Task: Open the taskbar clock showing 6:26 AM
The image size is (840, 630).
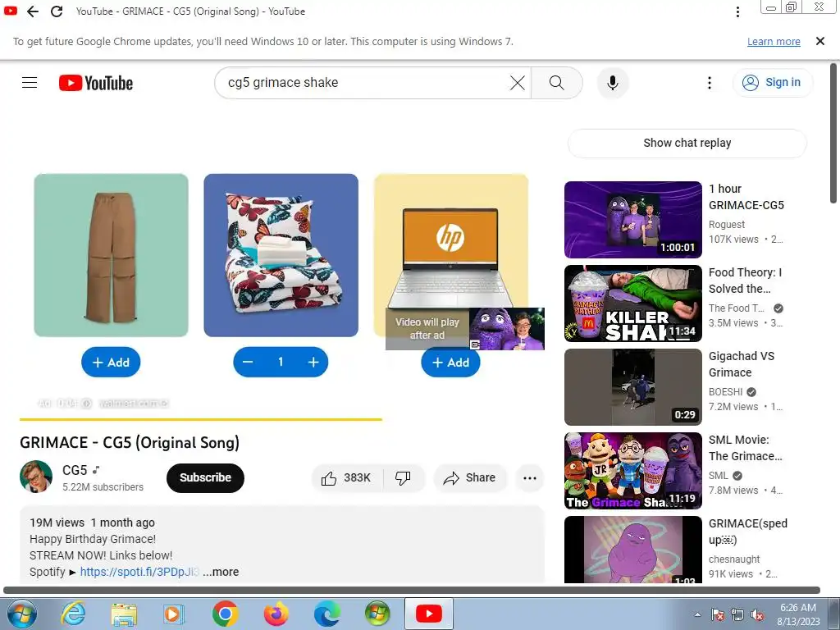Action: (797, 614)
